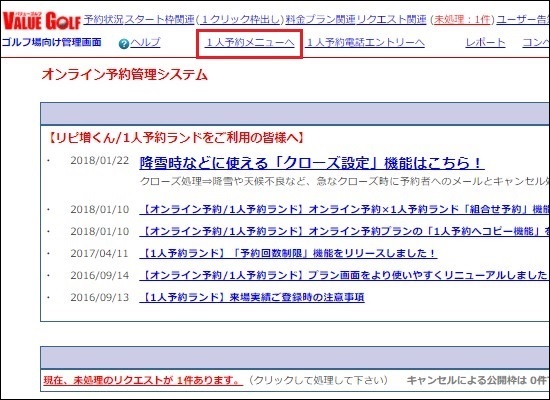Viewport: 550px width, 400px height.
Task: Click the Value Golf logo
Action: point(41,20)
